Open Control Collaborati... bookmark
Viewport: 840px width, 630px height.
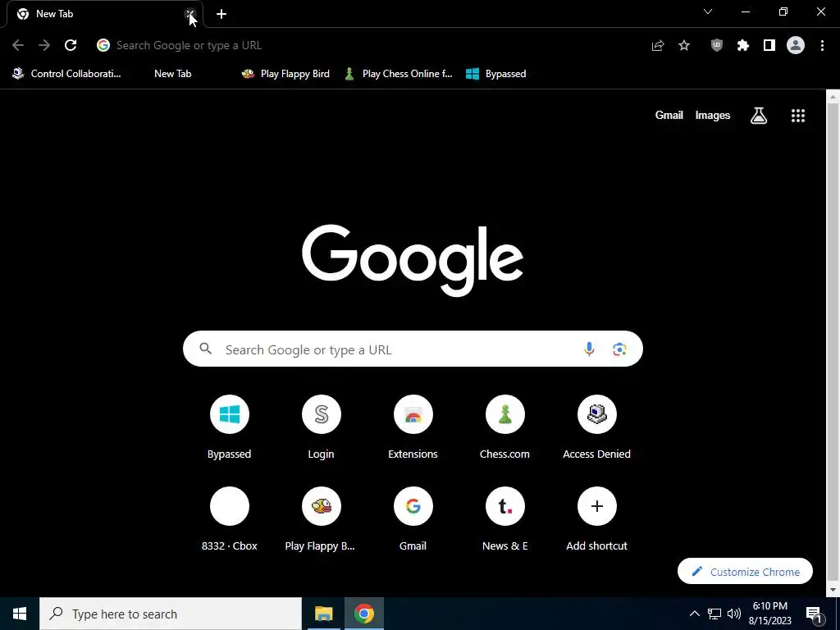click(x=67, y=74)
